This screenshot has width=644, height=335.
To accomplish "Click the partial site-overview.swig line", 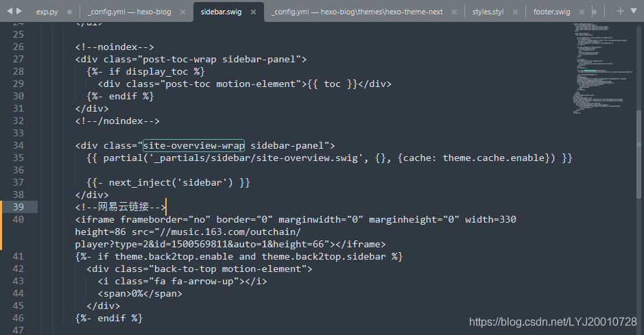I will pos(329,158).
